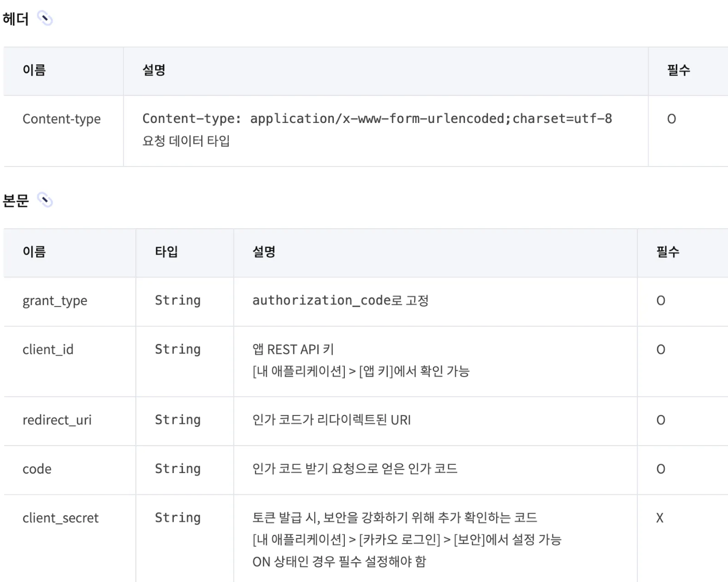Click the anchor link icon beside 본문
728x582 pixels.
(x=45, y=200)
